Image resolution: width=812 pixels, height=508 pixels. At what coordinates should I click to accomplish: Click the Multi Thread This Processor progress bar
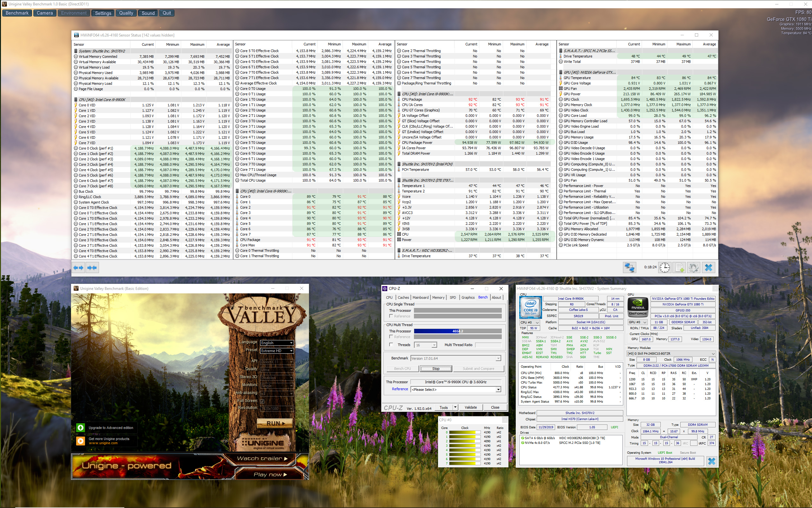point(458,331)
